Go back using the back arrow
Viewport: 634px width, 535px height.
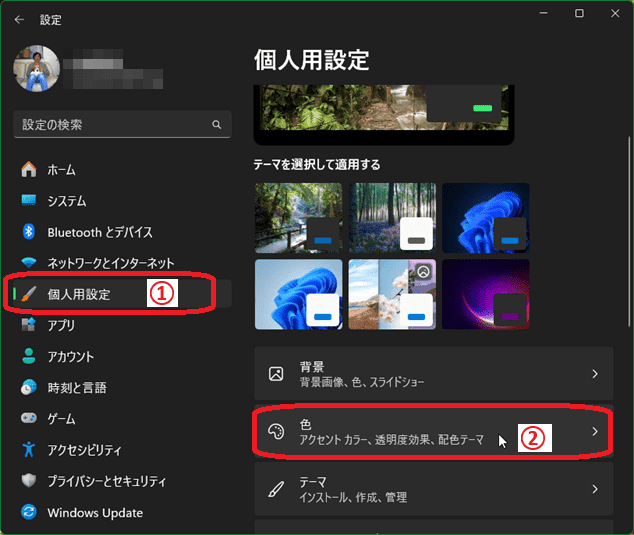click(20, 18)
